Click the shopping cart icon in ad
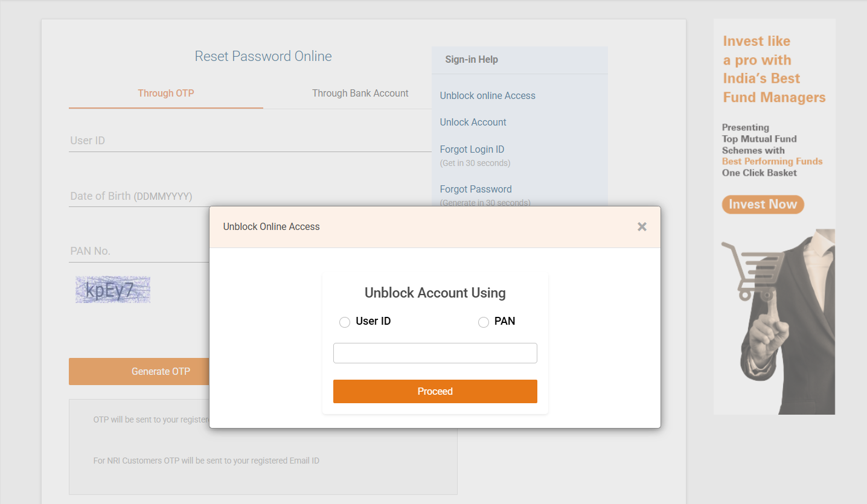The image size is (867, 504). pos(750,272)
